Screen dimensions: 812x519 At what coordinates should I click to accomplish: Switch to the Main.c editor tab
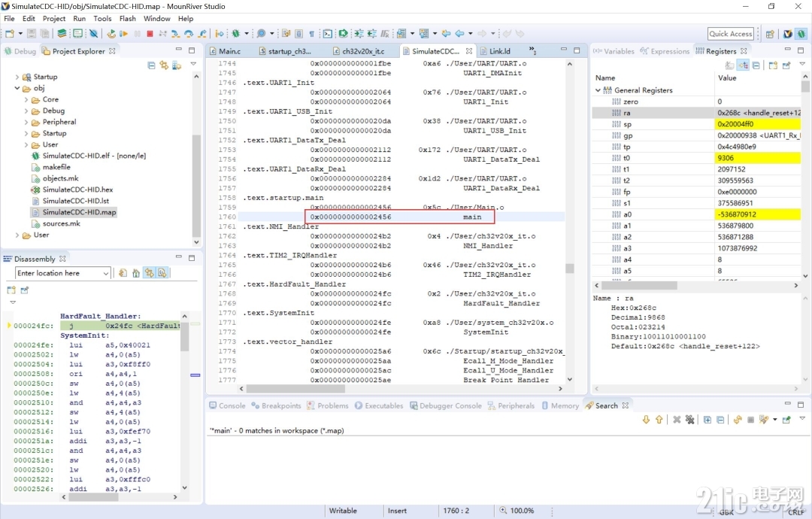[x=226, y=50]
